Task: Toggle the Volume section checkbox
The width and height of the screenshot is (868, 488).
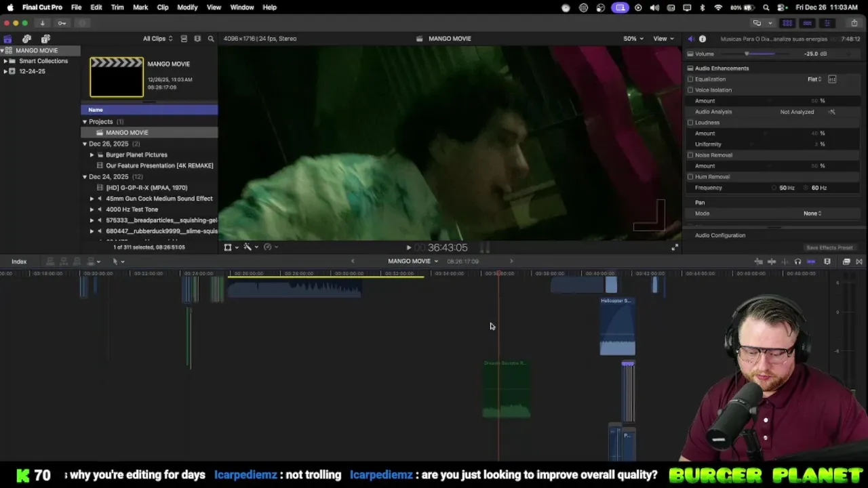Action: [x=690, y=54]
